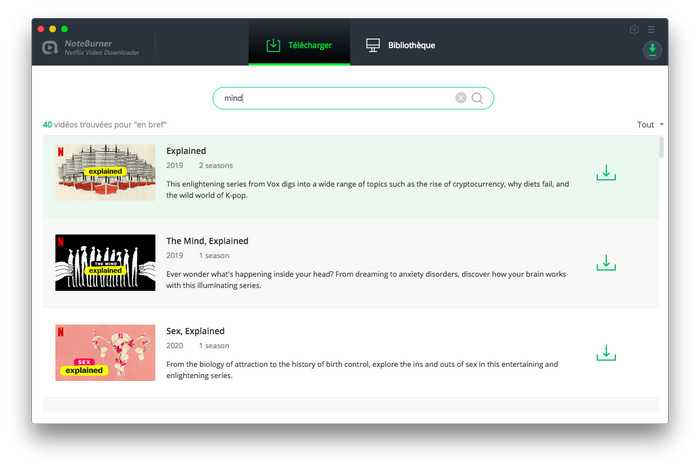This screenshot has width=700, height=469.
Task: Download the Sex, Explained series
Action: [x=606, y=353]
